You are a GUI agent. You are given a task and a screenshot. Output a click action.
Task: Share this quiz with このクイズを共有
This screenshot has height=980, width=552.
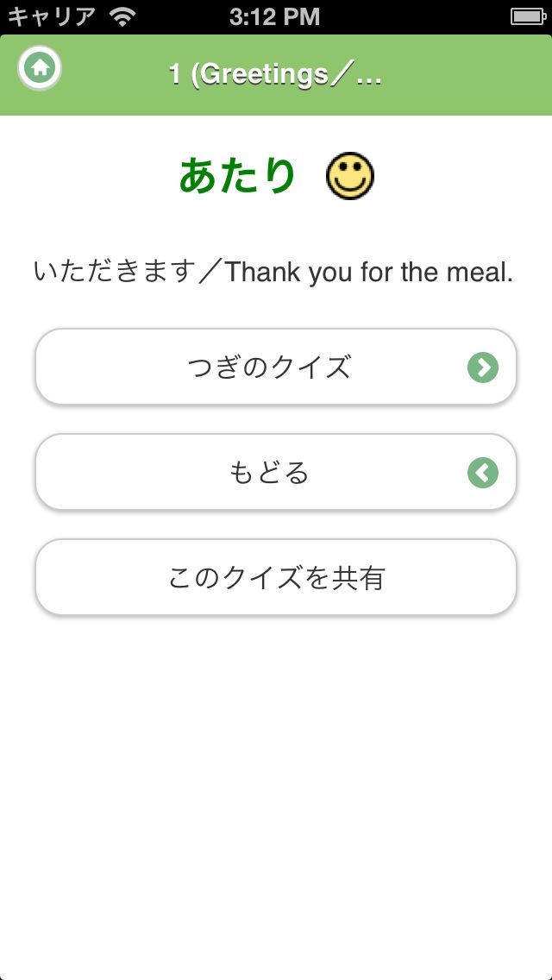[276, 578]
